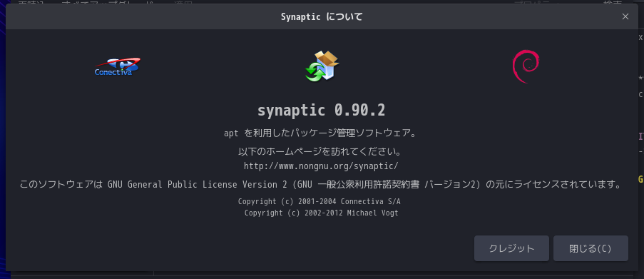
Task: Click the Synaptic package box icon
Action: tap(322, 66)
